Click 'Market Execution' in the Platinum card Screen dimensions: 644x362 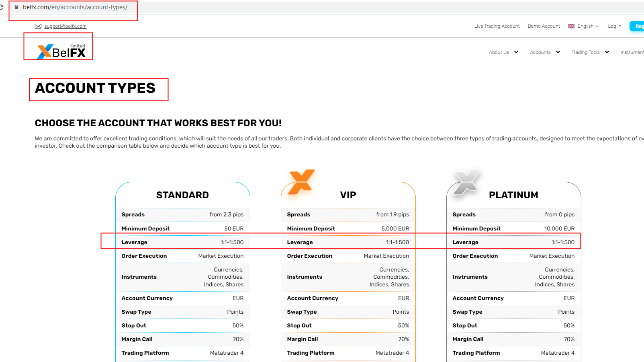click(552, 256)
